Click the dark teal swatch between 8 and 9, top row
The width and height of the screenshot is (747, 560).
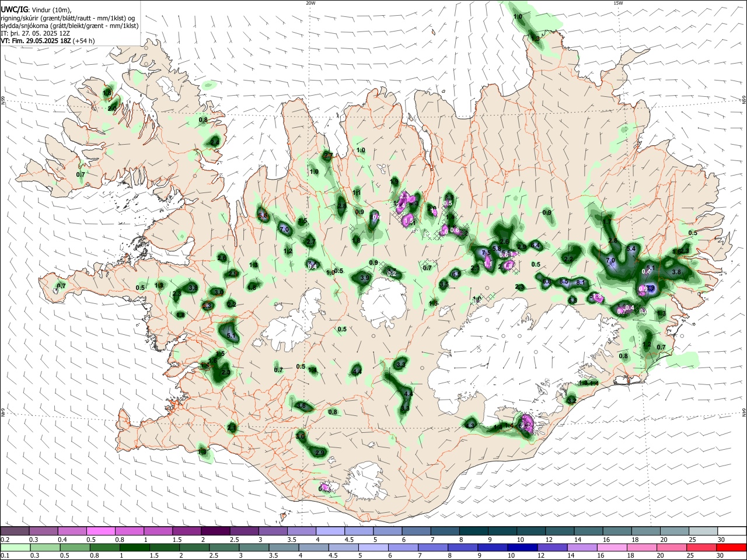click(x=473, y=531)
